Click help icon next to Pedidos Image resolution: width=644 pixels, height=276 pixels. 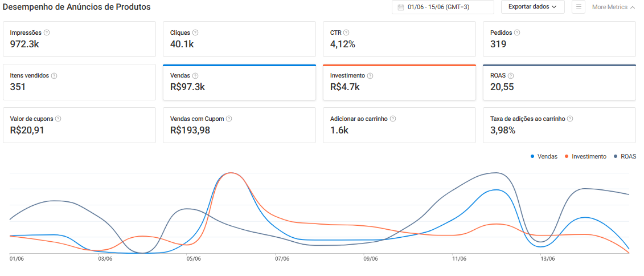[x=516, y=33]
